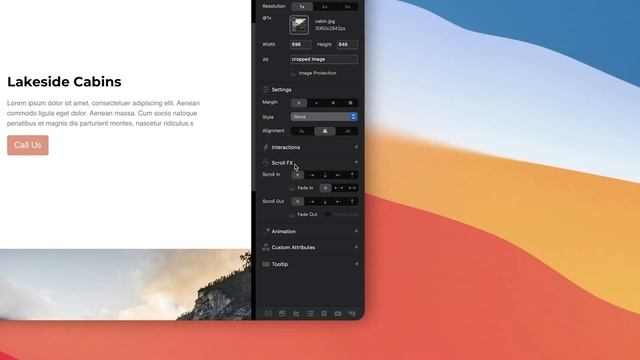Set Alignment to center
This screenshot has width=640, height=360.
[x=325, y=131]
